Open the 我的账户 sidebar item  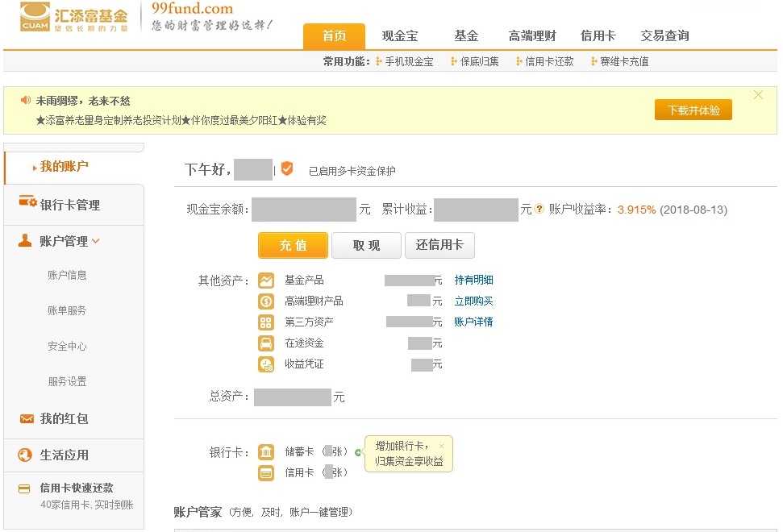pos(64,167)
